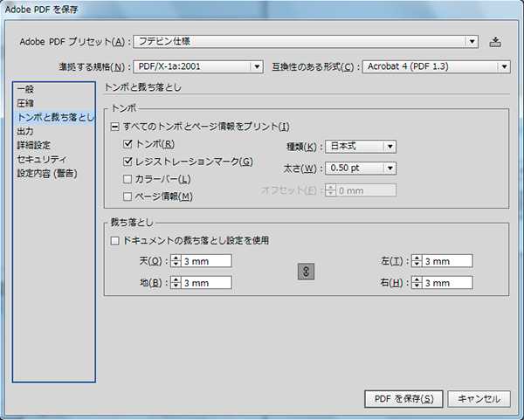Select the 詳細設定 category
Screen dimensions: 524x420
pyautogui.click(x=54, y=145)
